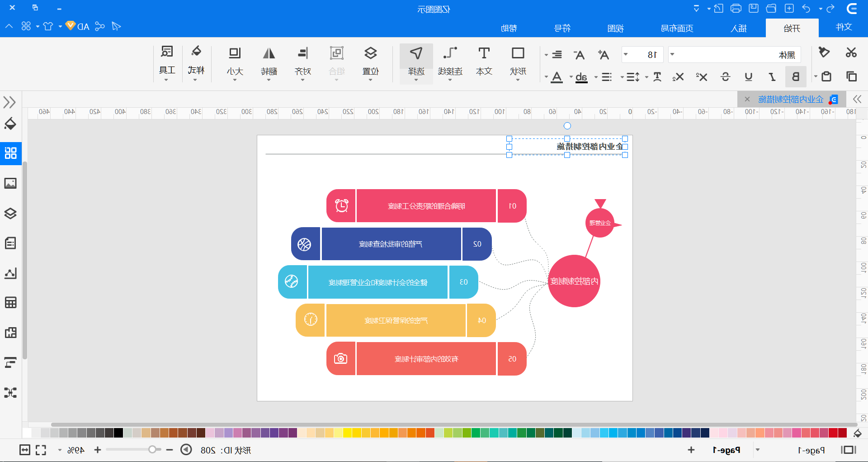
Task: Click the Paste clipboard icon
Action: tap(826, 76)
